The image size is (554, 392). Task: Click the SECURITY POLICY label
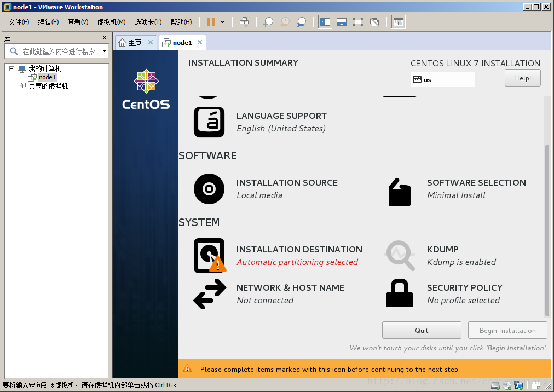coord(465,288)
